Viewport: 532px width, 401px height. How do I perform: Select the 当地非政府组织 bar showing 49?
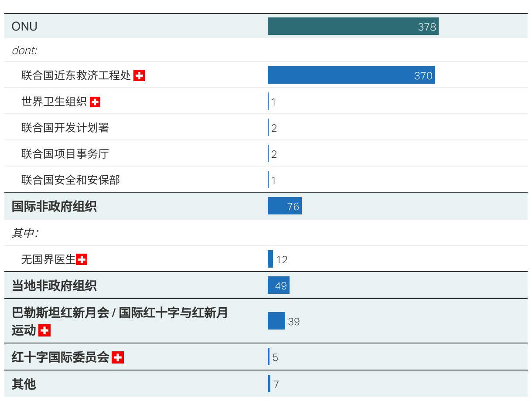(278, 285)
